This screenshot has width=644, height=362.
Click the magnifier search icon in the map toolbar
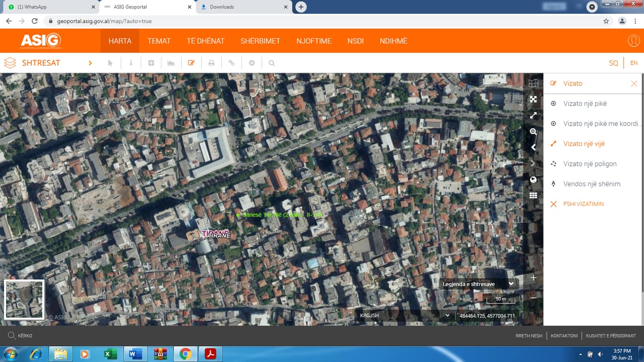click(272, 63)
